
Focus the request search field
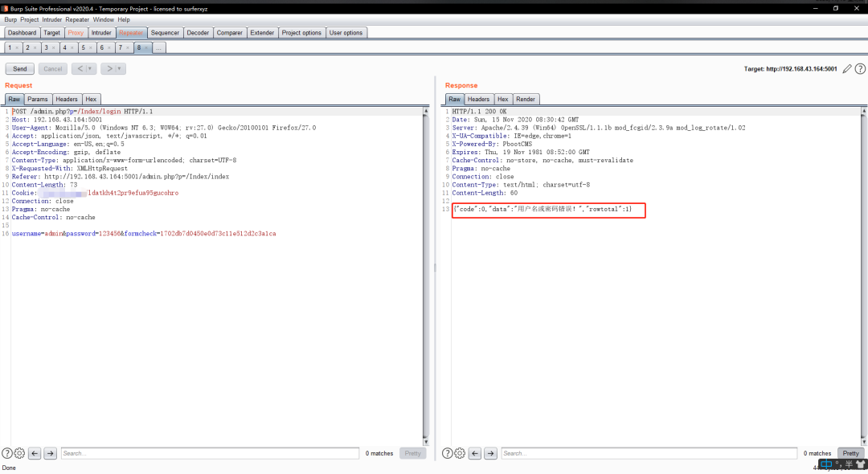[x=210, y=453]
